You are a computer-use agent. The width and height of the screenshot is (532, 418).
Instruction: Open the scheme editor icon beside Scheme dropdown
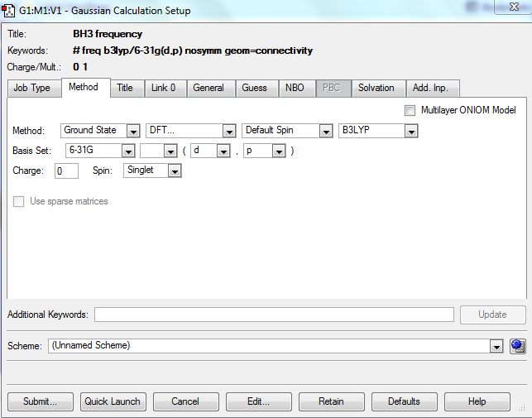click(x=518, y=346)
